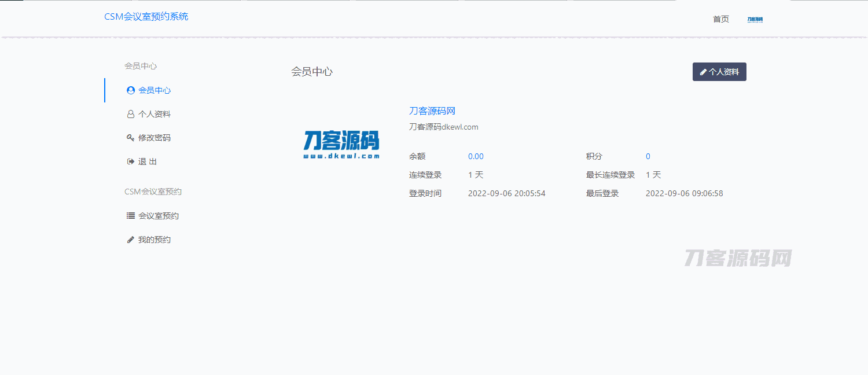Select 会员中心 text in the sidebar menu
Image resolution: width=868 pixels, height=375 pixels.
pos(155,90)
